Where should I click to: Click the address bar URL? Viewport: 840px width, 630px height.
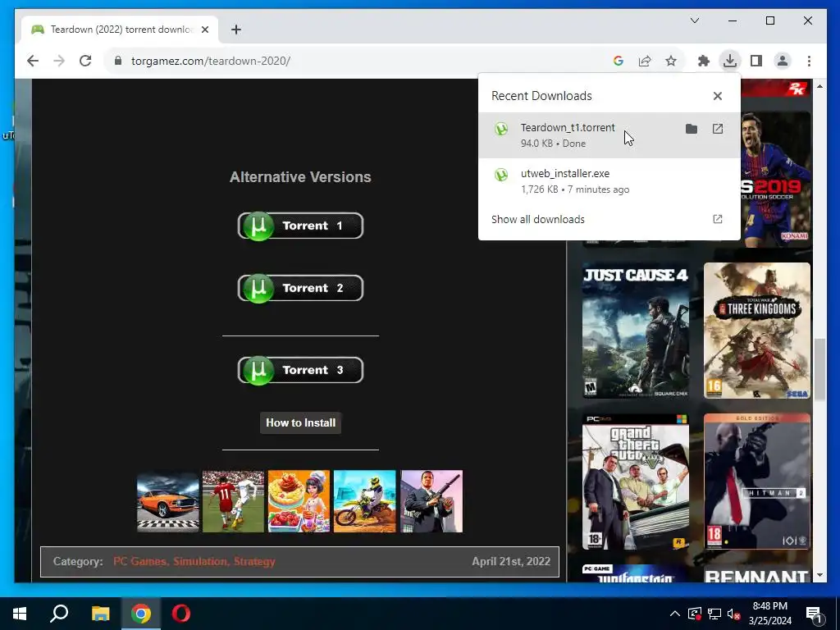coord(211,61)
